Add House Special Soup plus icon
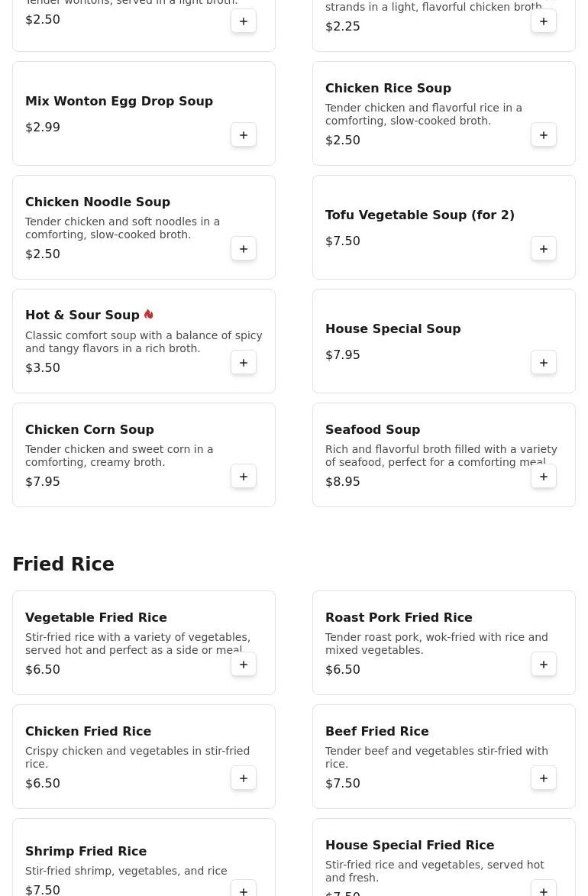588x896 pixels. coord(544,362)
